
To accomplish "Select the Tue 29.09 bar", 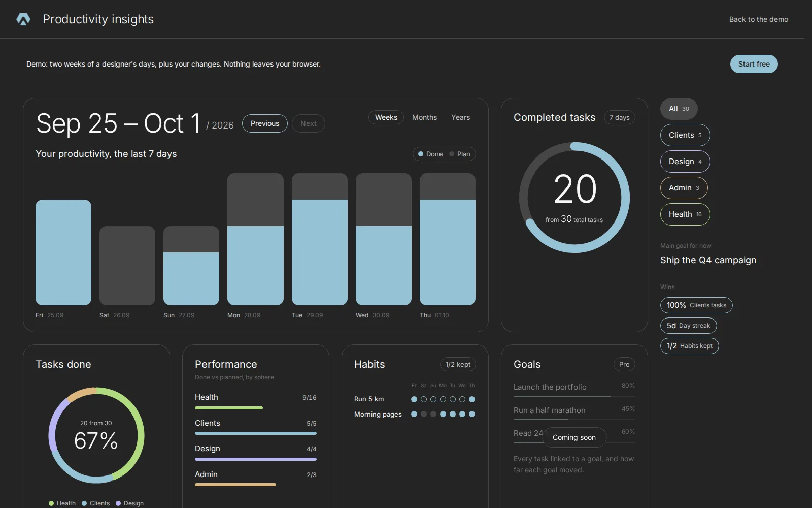I will 320,239.
